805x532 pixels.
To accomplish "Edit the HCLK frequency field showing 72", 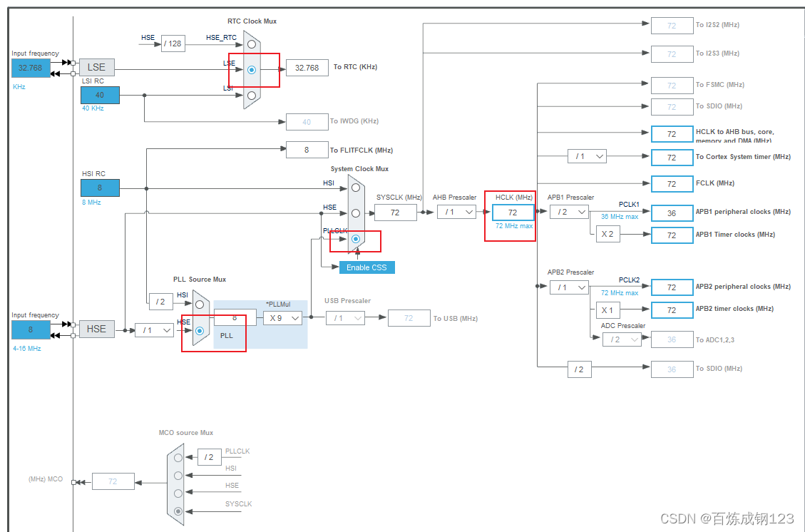I will [512, 212].
